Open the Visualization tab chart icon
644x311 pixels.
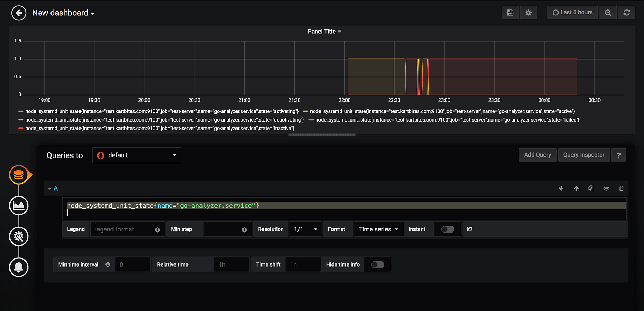coord(19,206)
